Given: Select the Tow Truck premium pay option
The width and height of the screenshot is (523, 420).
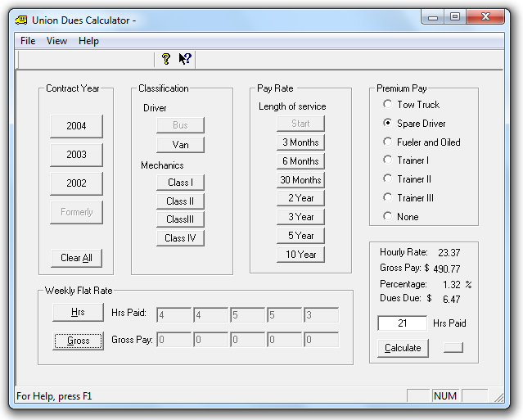Looking at the screenshot, I should pyautogui.click(x=388, y=105).
